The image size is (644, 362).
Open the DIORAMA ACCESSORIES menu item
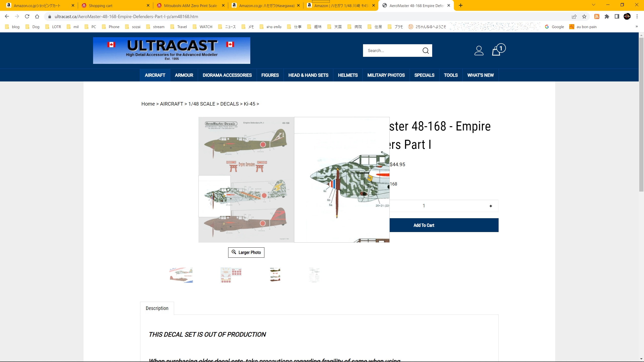pos(227,75)
